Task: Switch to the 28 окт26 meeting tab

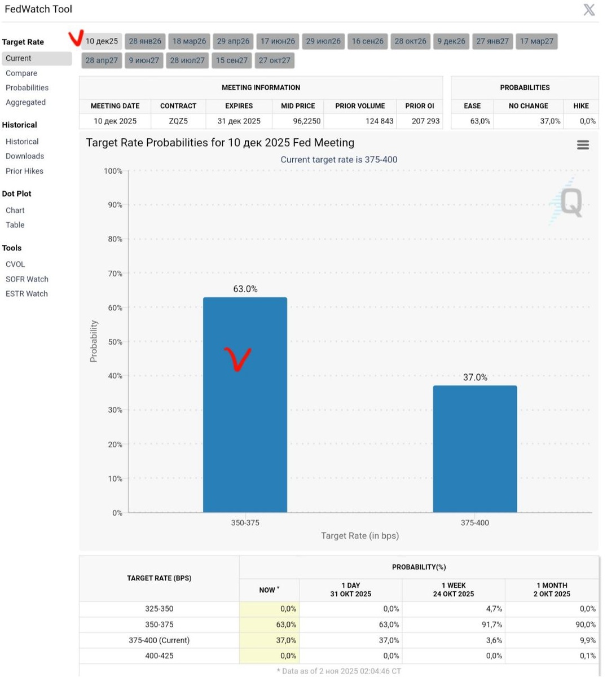Action: click(x=411, y=41)
